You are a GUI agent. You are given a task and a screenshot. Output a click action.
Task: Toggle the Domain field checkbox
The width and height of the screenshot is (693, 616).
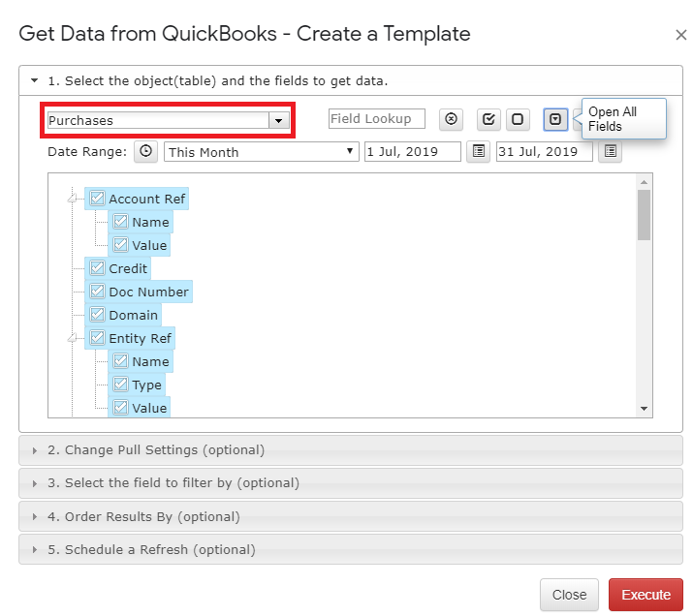(97, 315)
